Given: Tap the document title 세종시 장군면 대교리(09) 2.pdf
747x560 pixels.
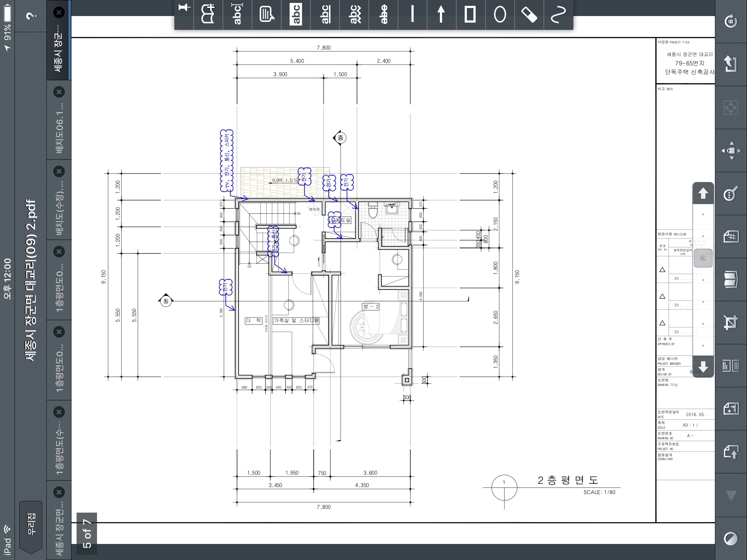Looking at the screenshot, I should point(31,280).
